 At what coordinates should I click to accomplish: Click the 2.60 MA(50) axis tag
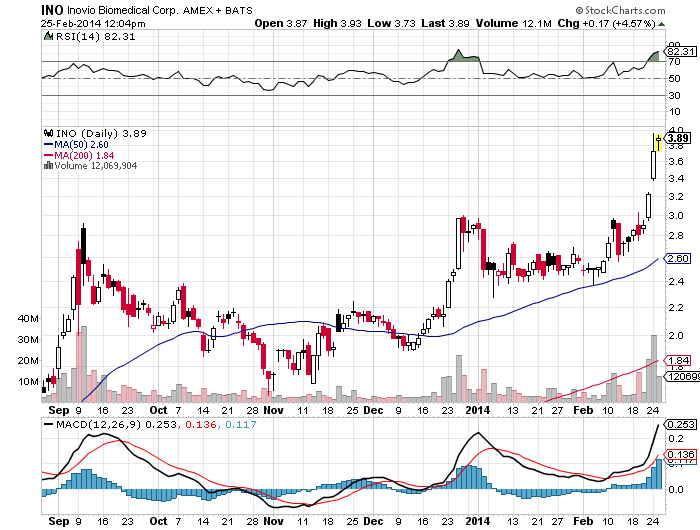click(x=678, y=259)
